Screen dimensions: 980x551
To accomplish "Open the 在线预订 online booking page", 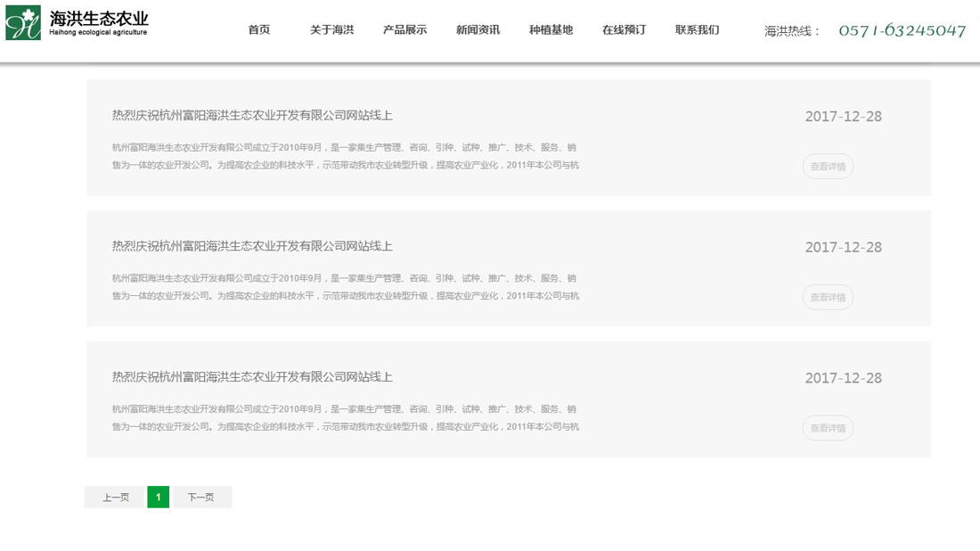I will point(623,29).
